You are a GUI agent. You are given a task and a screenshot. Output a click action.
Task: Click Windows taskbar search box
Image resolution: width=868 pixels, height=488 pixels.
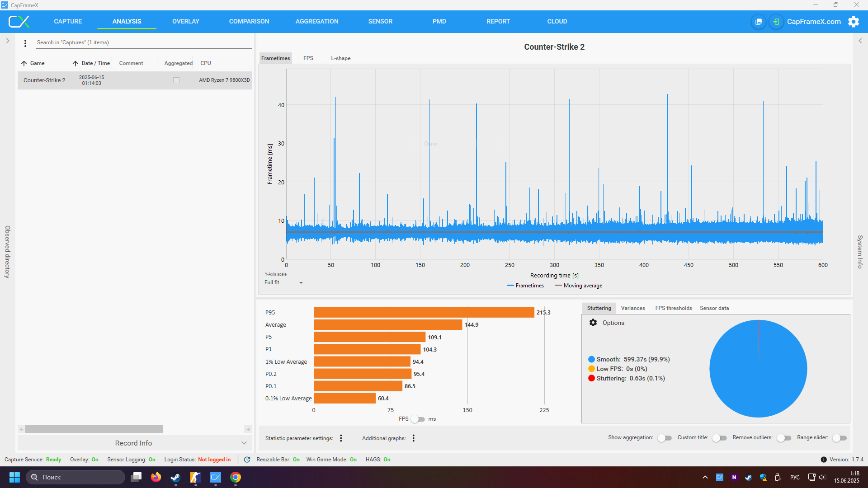[x=75, y=477]
